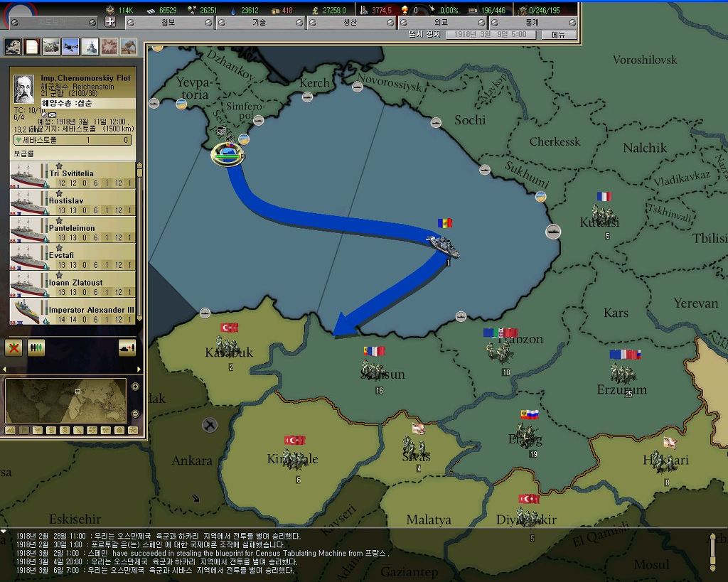Select the Tri Svititelia ship row
Viewport: 728px width, 582px height.
point(73,175)
